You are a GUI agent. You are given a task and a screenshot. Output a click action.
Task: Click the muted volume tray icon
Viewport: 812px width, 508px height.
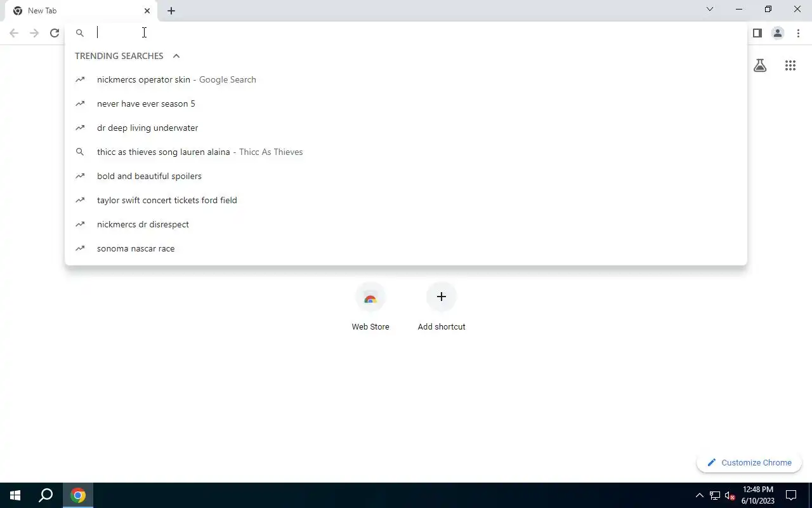[730, 495]
